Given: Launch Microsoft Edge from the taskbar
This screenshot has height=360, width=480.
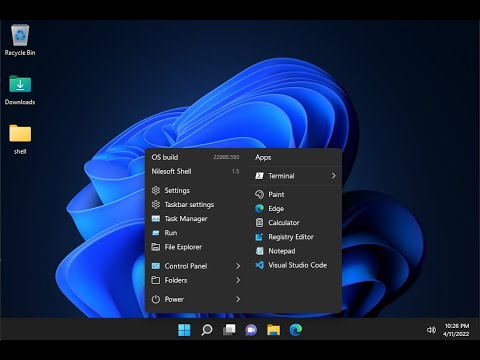Looking at the screenshot, I should [x=296, y=330].
